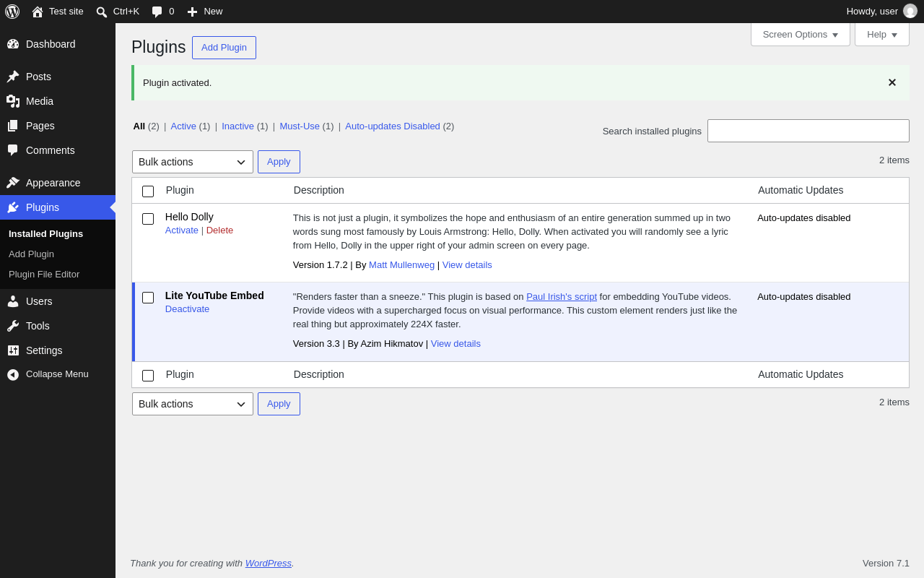Viewport: 924px width, 578px height.
Task: Open the Media menu label
Action: tap(40, 101)
